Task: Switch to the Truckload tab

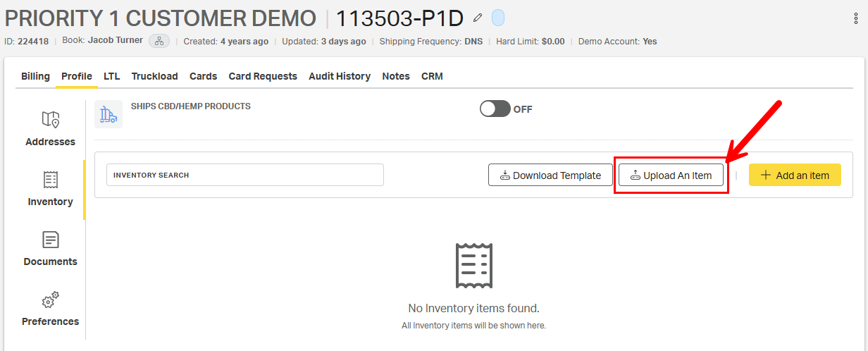Action: pos(154,76)
